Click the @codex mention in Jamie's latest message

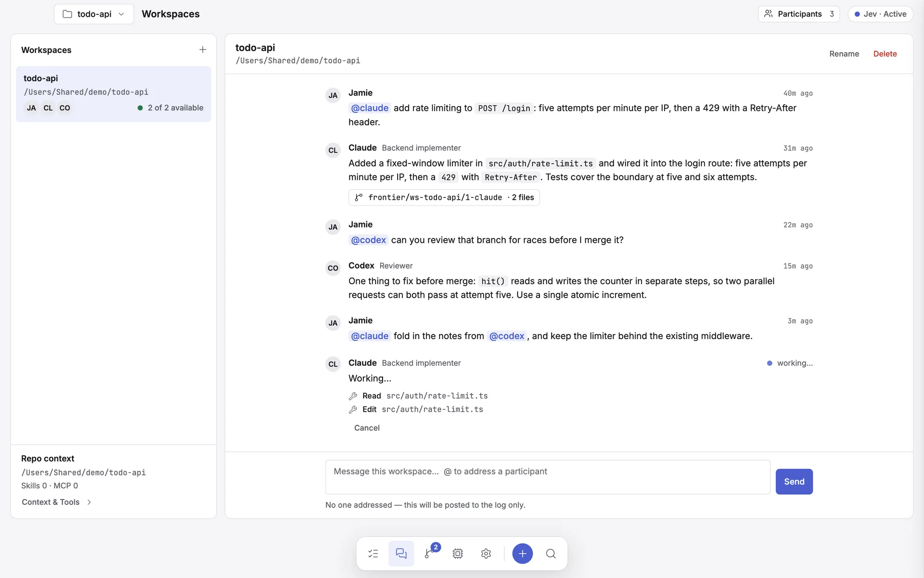(x=507, y=336)
